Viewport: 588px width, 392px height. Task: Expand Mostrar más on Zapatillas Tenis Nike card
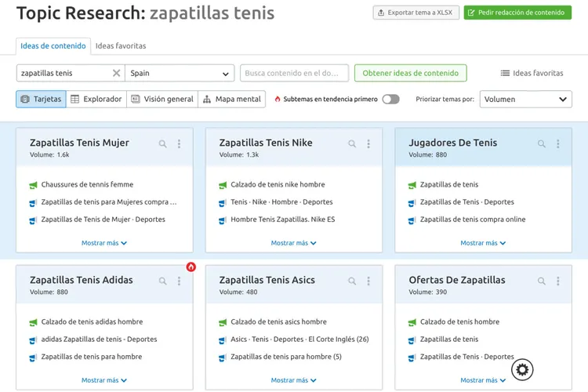click(294, 243)
